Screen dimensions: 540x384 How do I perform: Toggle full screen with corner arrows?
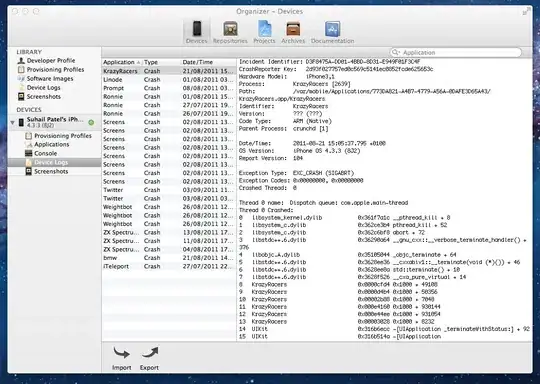pyautogui.click(x=526, y=12)
